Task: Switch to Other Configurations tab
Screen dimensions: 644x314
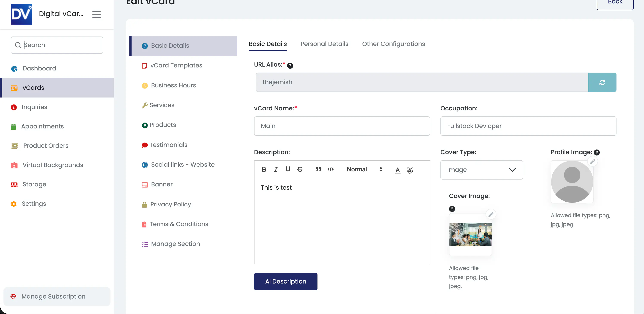Action: click(393, 44)
